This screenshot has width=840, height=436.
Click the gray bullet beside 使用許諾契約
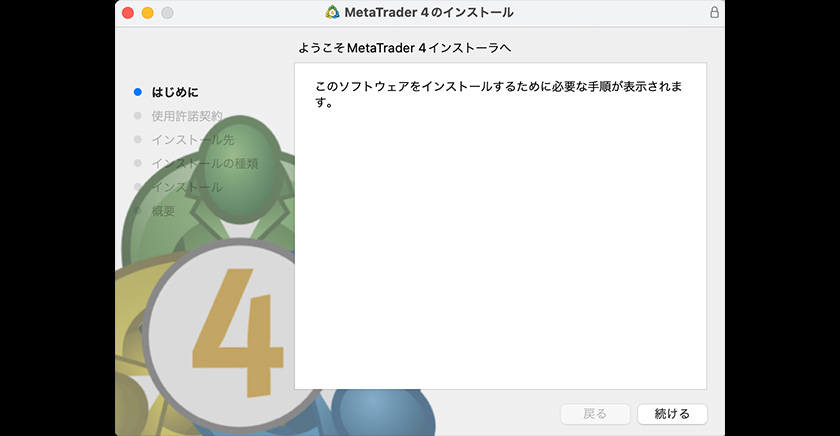[138, 116]
